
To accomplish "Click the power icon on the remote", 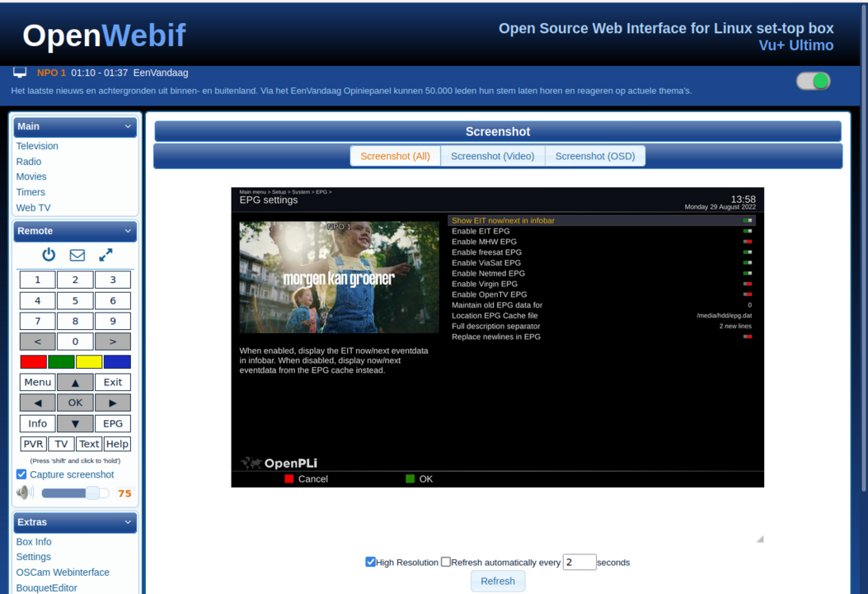I will click(x=48, y=254).
